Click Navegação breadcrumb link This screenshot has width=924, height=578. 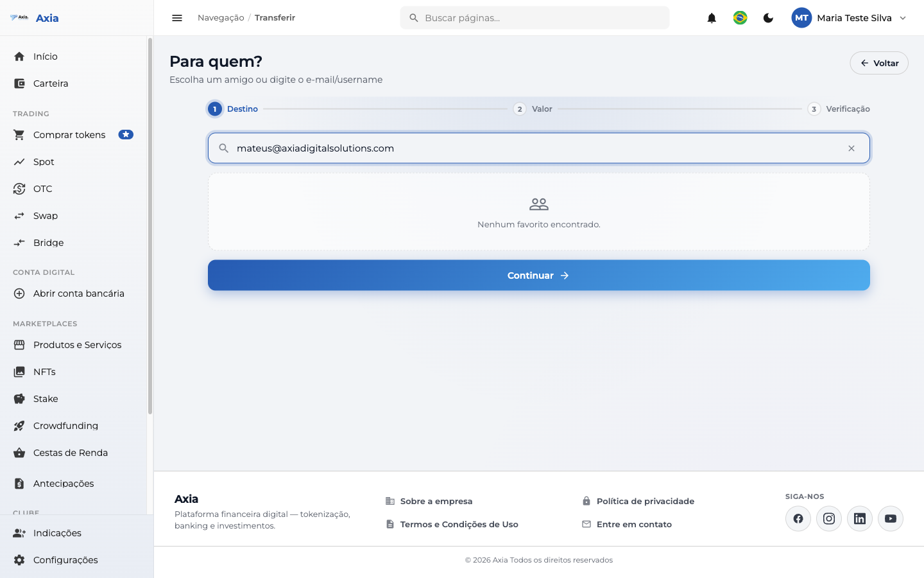coord(221,18)
